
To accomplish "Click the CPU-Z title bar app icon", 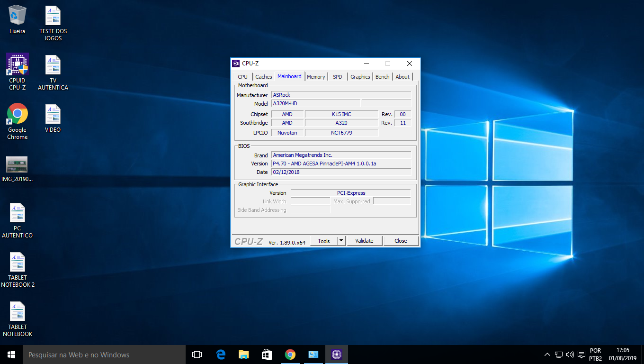I will (236, 64).
